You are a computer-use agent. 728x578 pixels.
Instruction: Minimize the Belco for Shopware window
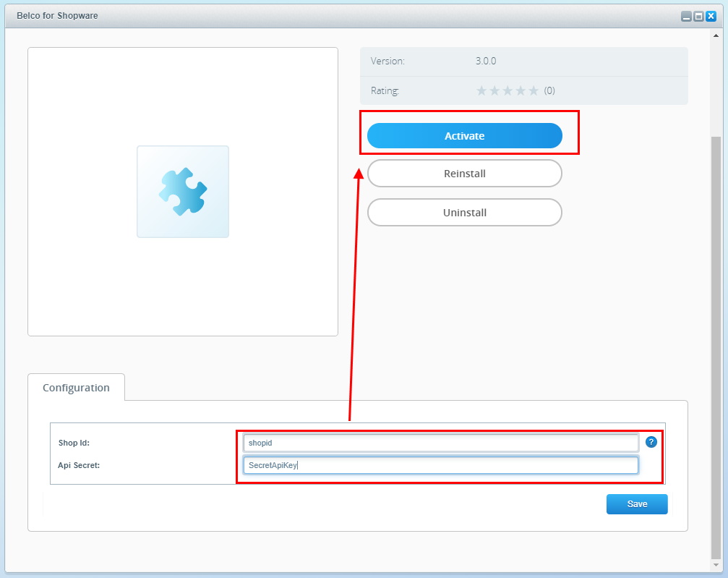click(x=686, y=16)
